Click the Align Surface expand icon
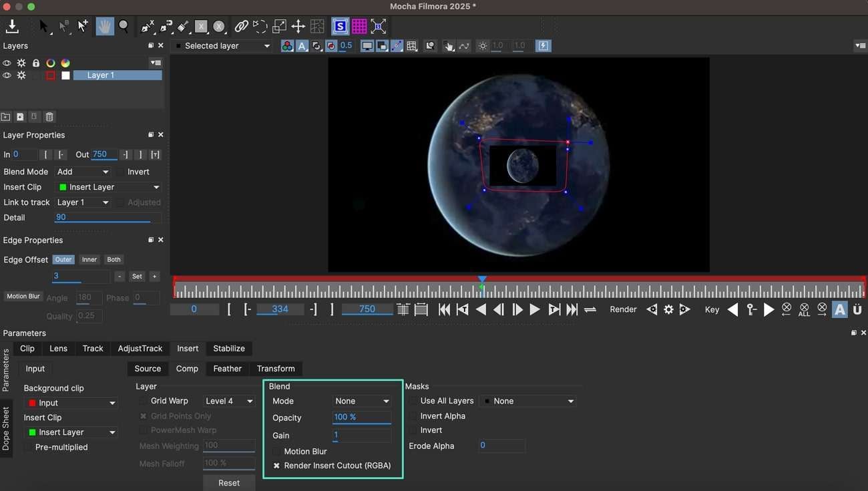Screen dimensions: 868x491 click(379, 27)
